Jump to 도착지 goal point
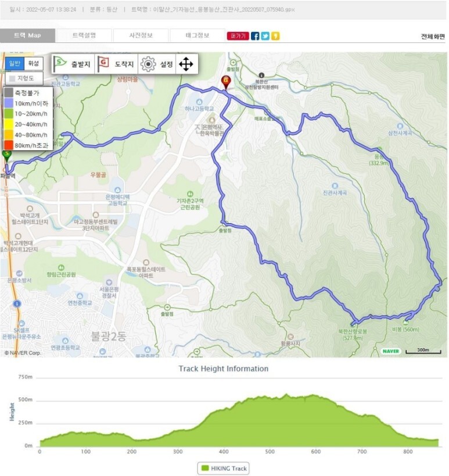 pyautogui.click(x=116, y=64)
